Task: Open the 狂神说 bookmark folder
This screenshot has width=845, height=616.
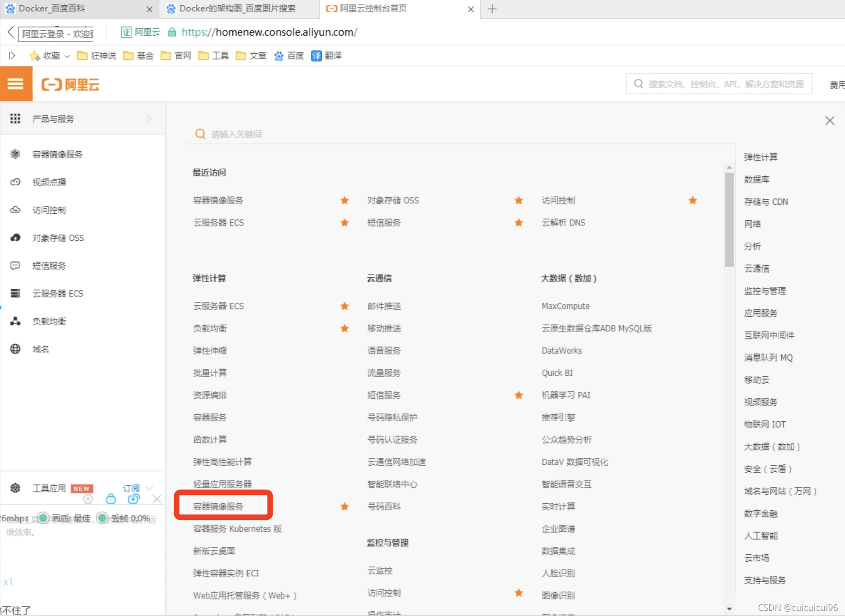Action: click(x=96, y=56)
